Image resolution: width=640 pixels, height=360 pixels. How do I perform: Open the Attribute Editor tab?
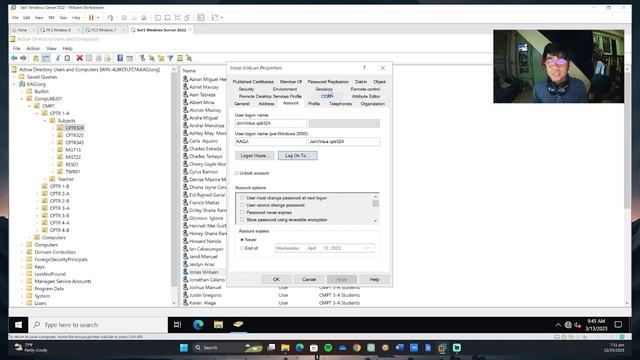[x=366, y=96]
